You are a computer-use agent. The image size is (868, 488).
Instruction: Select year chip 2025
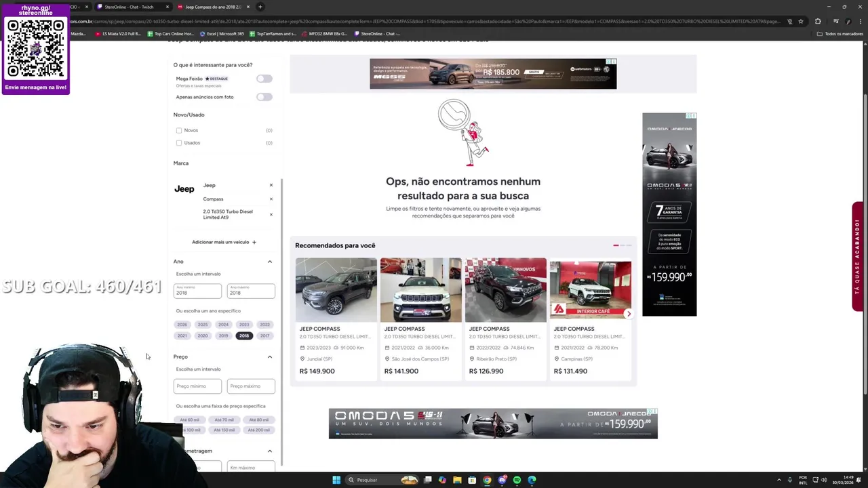click(203, 325)
